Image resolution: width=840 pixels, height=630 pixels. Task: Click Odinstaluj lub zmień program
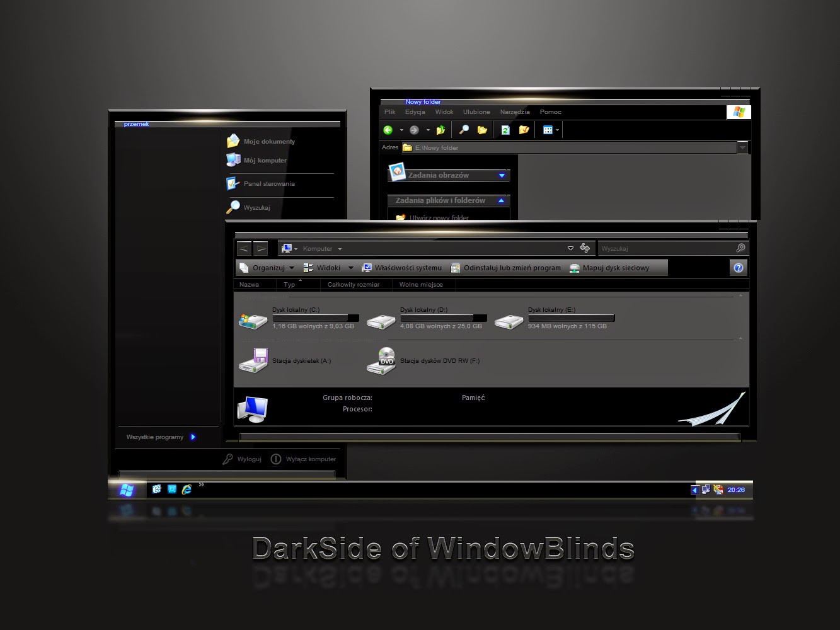click(x=505, y=268)
